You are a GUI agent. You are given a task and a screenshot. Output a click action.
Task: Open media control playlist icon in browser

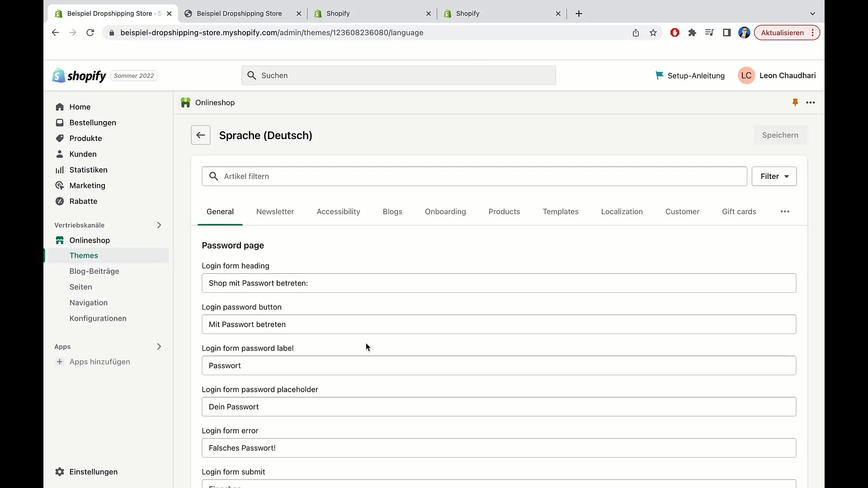[709, 33]
